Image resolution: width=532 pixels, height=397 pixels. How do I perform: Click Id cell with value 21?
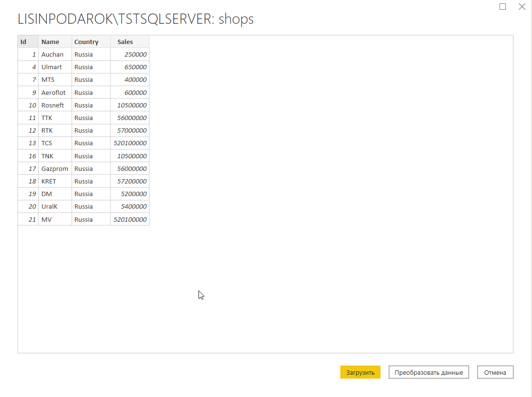28,219
